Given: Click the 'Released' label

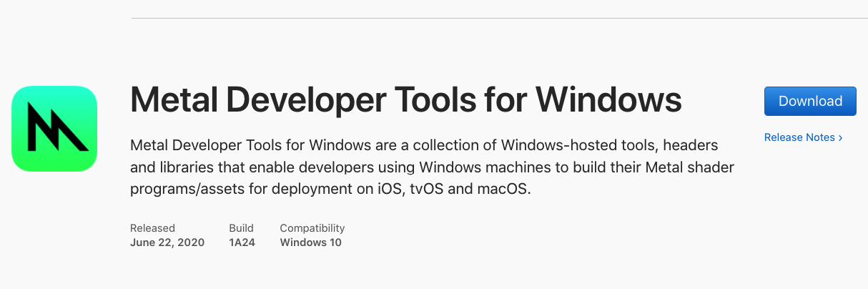Looking at the screenshot, I should (x=152, y=228).
